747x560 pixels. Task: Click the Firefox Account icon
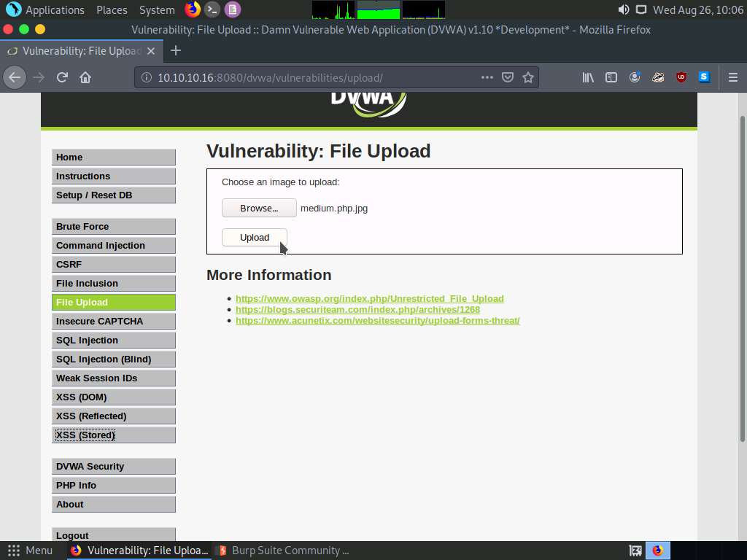634,77
